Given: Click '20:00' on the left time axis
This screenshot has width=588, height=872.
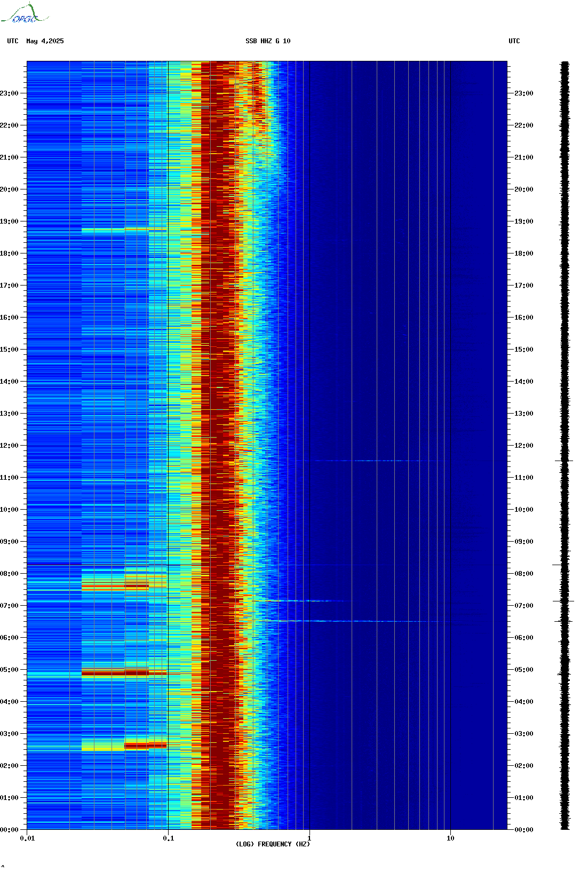Looking at the screenshot, I should pos(9,189).
